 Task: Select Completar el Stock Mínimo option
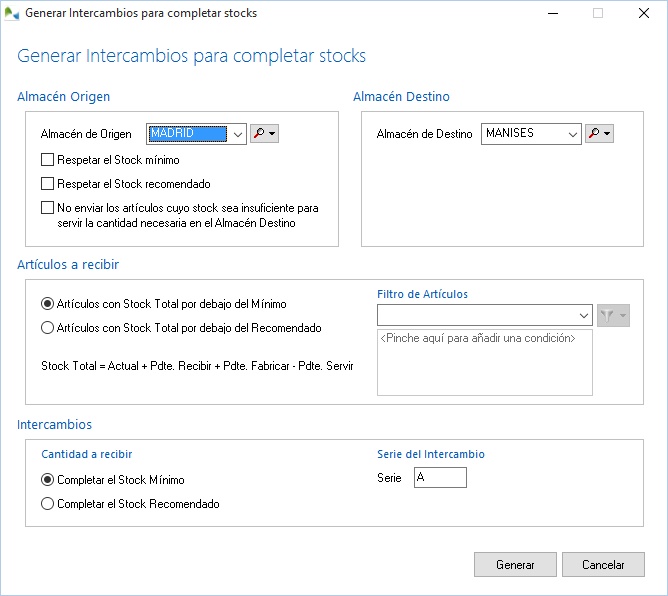point(47,480)
